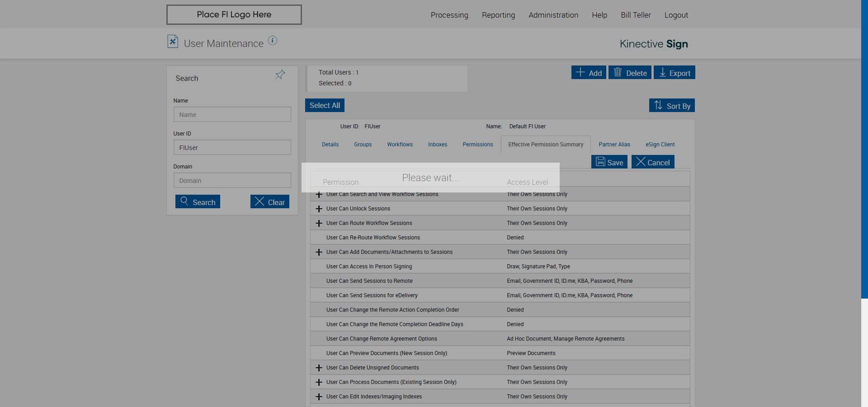Expand User Can Route Workflow Sessions row

pyautogui.click(x=319, y=223)
